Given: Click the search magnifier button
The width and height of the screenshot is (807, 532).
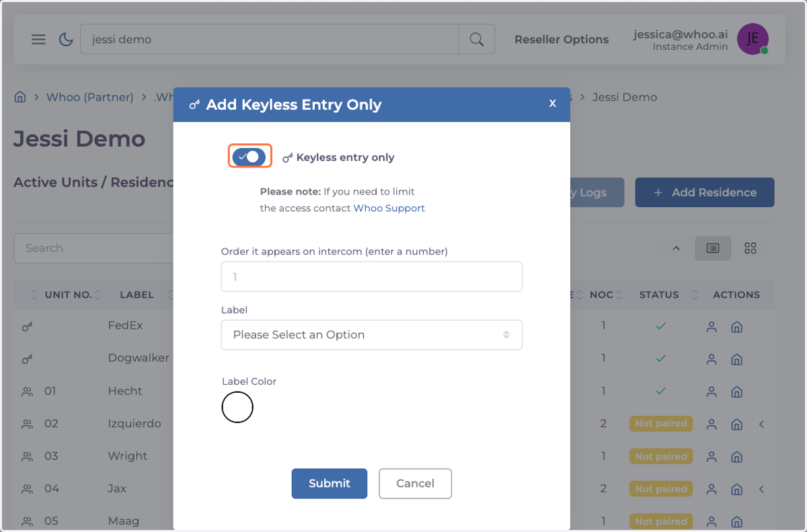Looking at the screenshot, I should point(477,39).
